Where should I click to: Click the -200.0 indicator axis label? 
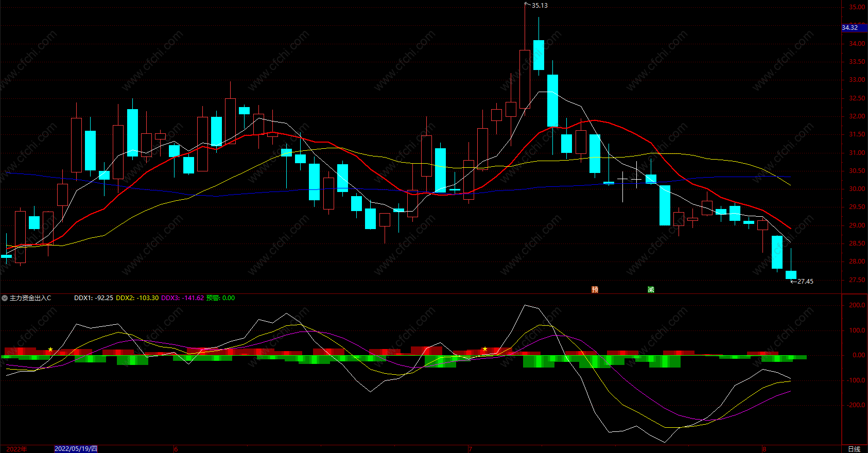tap(856, 405)
